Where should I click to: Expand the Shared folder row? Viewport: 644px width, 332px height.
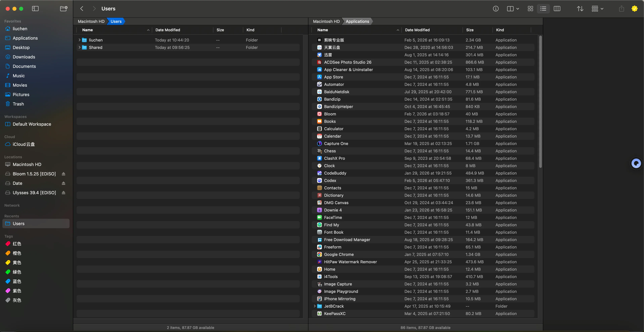pyautogui.click(x=79, y=48)
